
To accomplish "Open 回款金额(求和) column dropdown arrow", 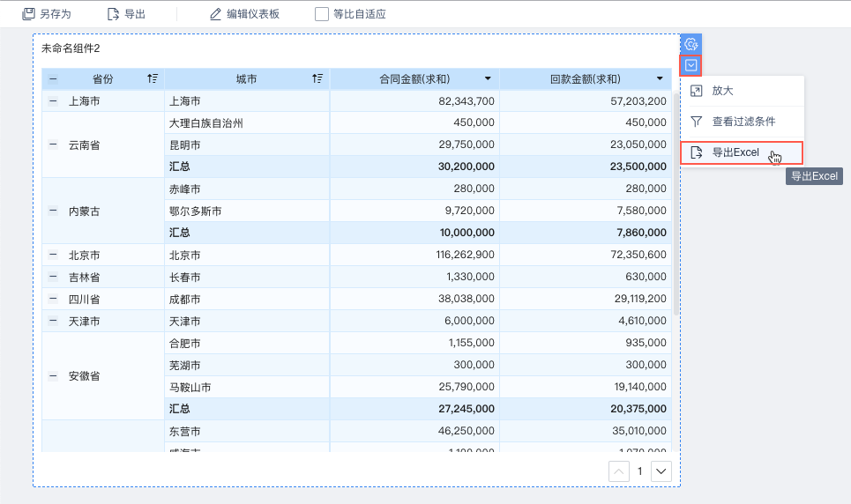I will [660, 78].
